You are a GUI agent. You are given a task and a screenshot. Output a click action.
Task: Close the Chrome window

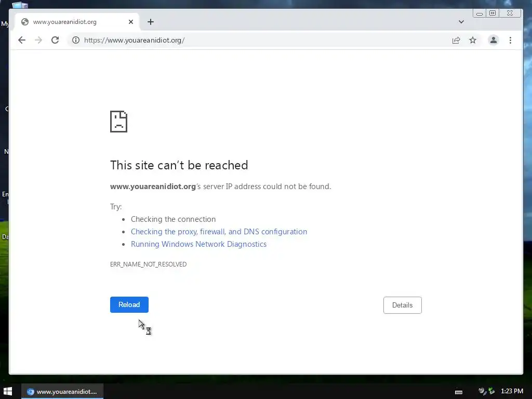tap(510, 13)
